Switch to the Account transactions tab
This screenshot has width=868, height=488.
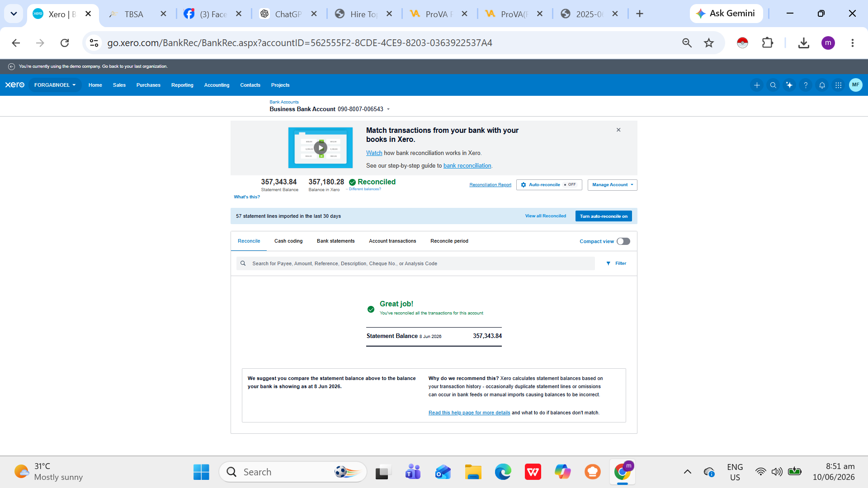coord(392,241)
